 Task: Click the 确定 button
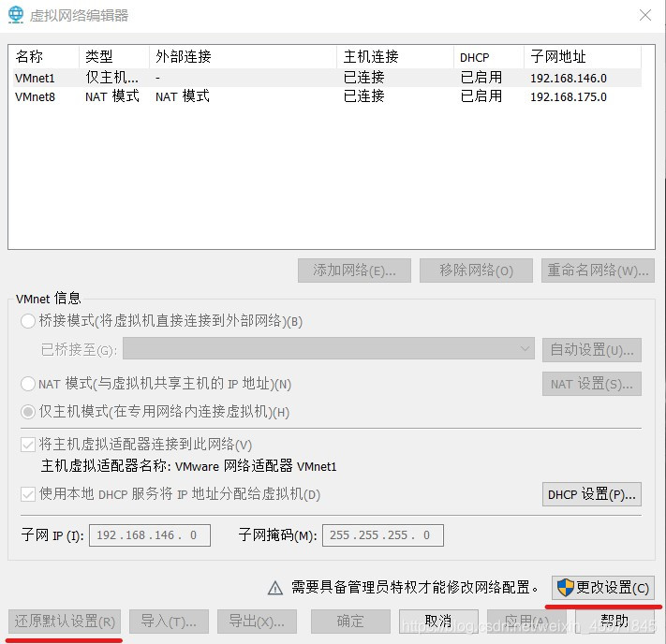pyautogui.click(x=350, y=622)
